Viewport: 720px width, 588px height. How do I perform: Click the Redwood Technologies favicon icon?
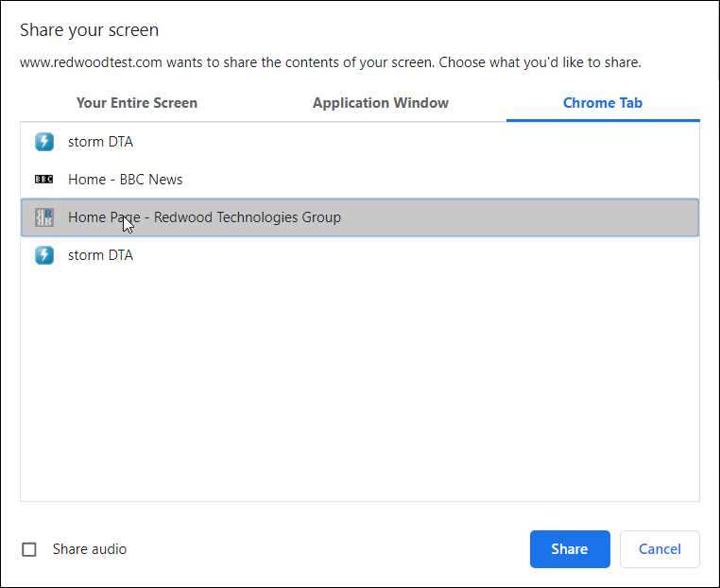click(x=44, y=217)
